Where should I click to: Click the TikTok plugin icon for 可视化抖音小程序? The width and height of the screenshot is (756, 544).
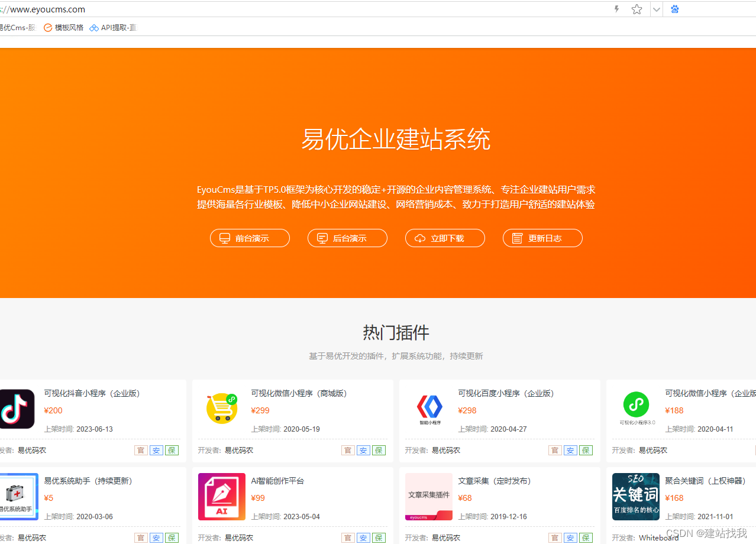[16, 409]
